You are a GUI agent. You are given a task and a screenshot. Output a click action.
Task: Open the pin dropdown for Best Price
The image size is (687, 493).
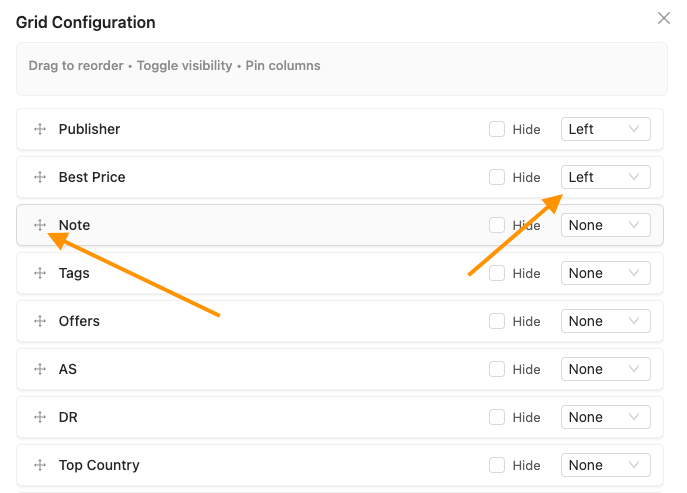click(x=605, y=177)
